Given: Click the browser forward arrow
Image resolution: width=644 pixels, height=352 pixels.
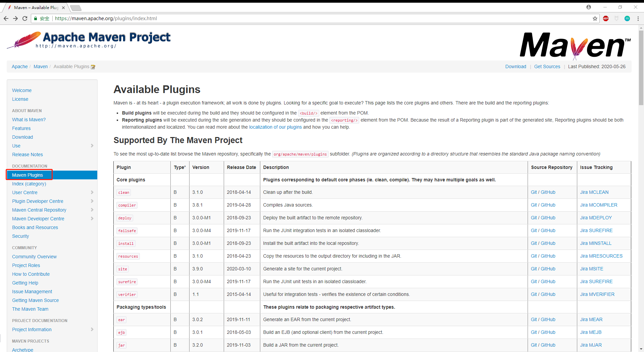Looking at the screenshot, I should coord(15,18).
